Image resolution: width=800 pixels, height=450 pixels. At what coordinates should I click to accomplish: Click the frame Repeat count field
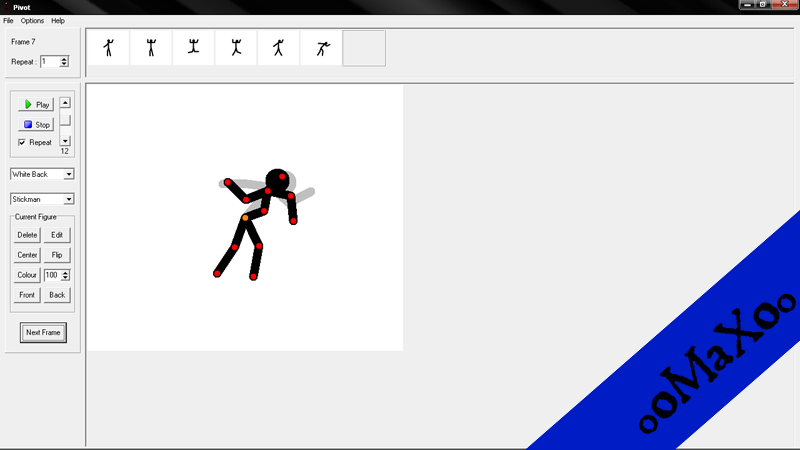pyautogui.click(x=50, y=62)
